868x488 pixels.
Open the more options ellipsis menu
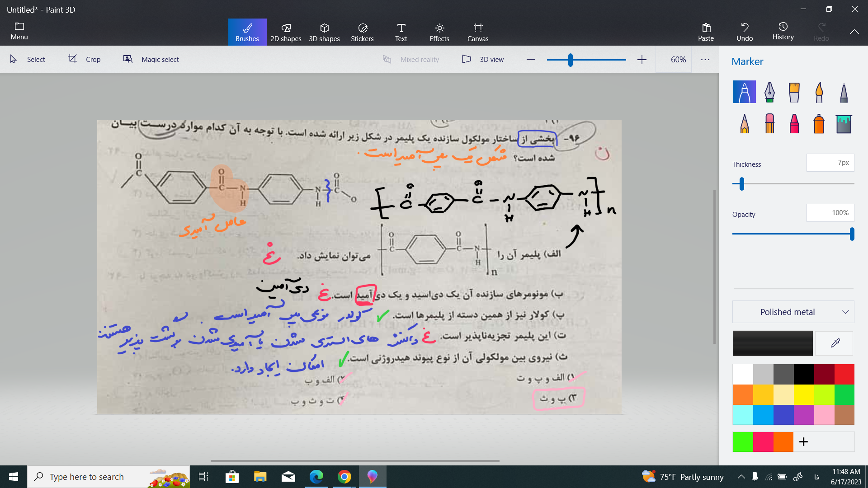705,60
